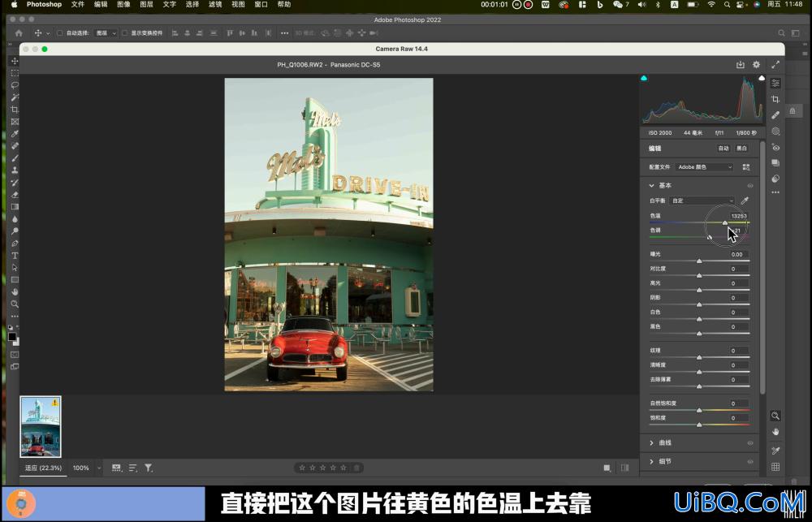Click the 自动 button
The height and width of the screenshot is (522, 812).
click(x=723, y=148)
